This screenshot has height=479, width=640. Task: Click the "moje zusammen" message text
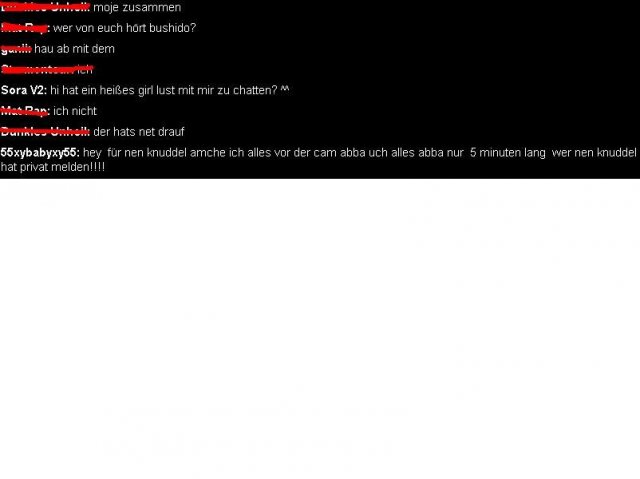coord(137,7)
